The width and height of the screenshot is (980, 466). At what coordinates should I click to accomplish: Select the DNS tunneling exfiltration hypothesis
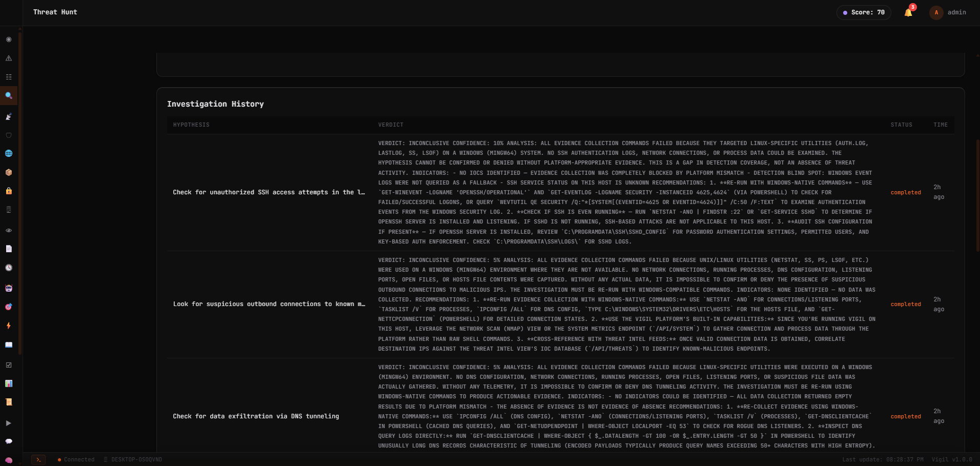(256, 416)
